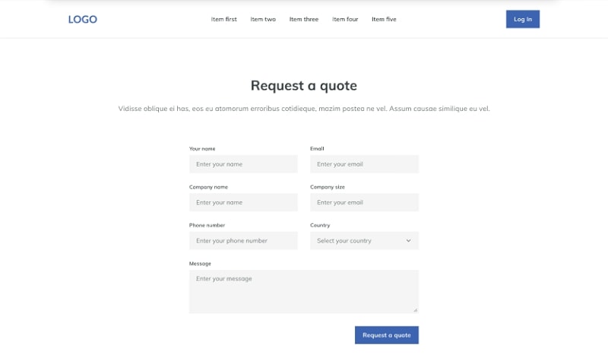Select the Company name text box
608x364 pixels.
click(x=243, y=203)
